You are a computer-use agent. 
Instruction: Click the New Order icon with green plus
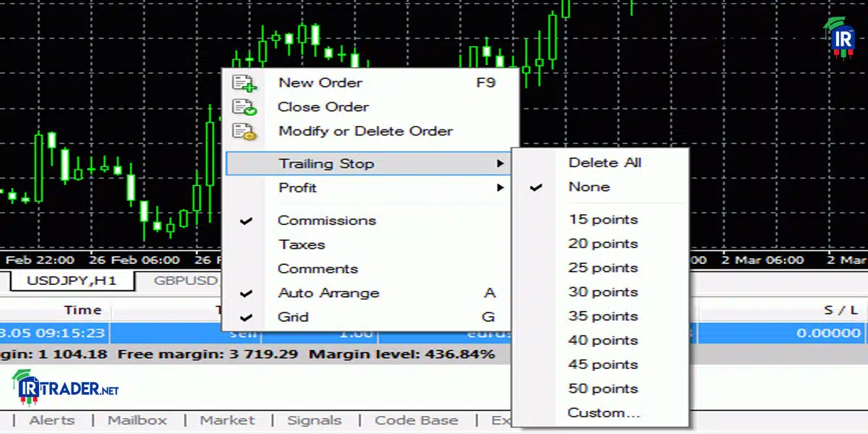244,82
